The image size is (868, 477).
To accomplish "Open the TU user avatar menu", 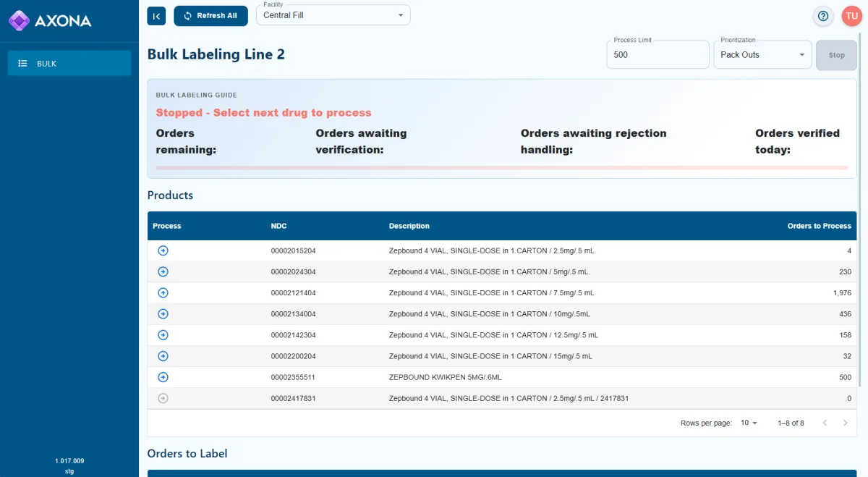I will point(851,16).
